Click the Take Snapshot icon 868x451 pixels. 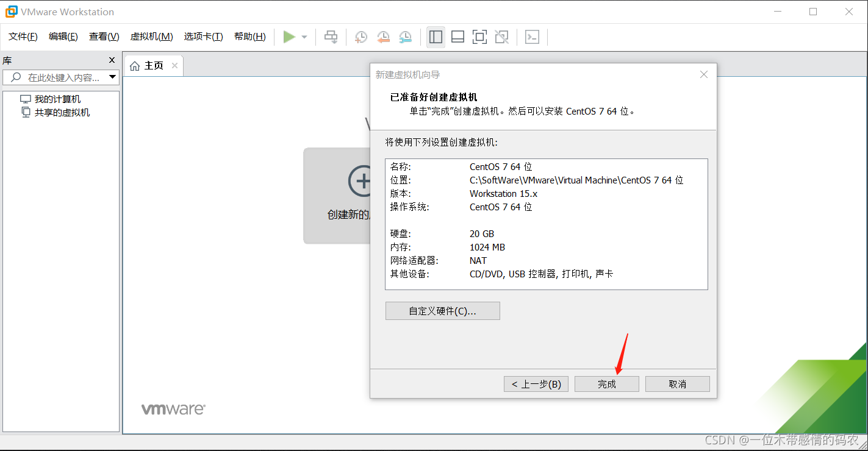click(361, 37)
